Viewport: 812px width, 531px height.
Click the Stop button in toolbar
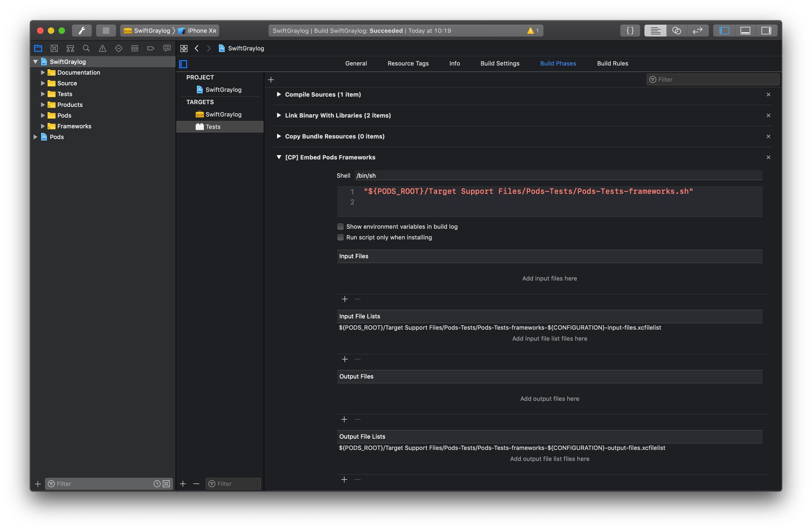pos(106,31)
